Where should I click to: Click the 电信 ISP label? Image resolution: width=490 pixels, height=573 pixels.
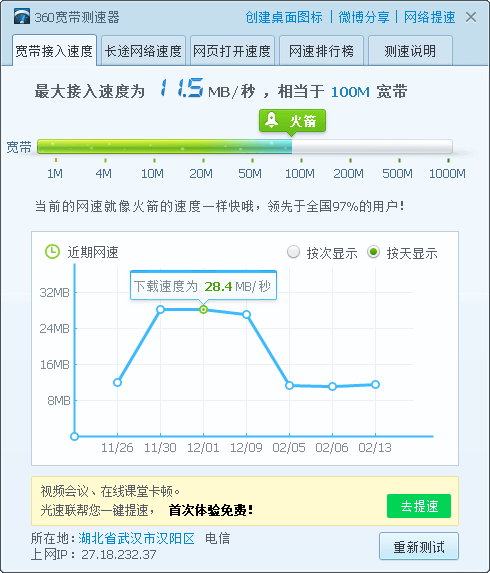[x=217, y=538]
